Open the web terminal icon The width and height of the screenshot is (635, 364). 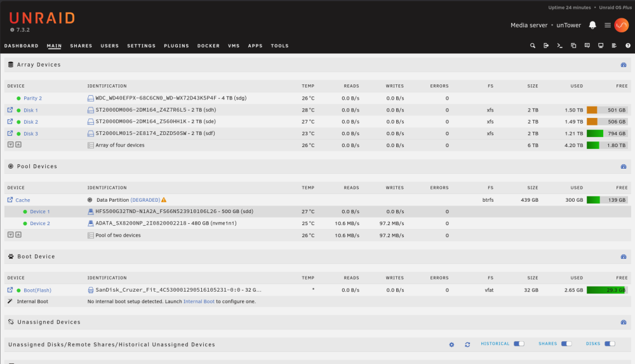point(559,46)
